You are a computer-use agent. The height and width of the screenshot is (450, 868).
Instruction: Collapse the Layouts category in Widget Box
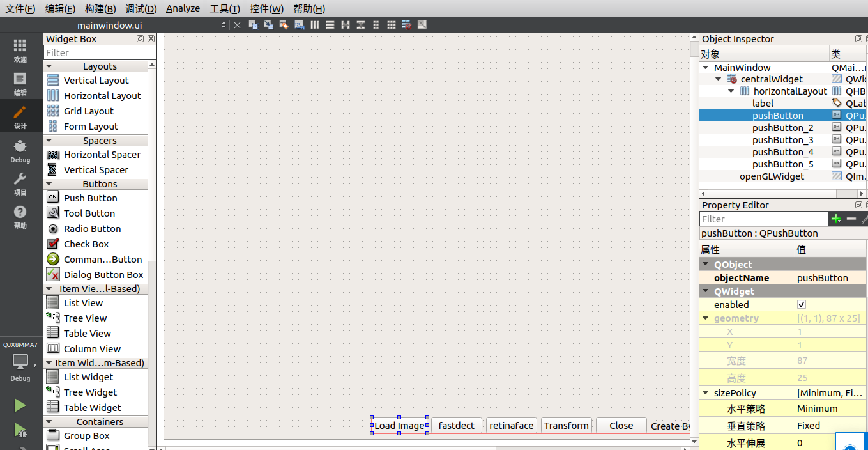[49, 66]
